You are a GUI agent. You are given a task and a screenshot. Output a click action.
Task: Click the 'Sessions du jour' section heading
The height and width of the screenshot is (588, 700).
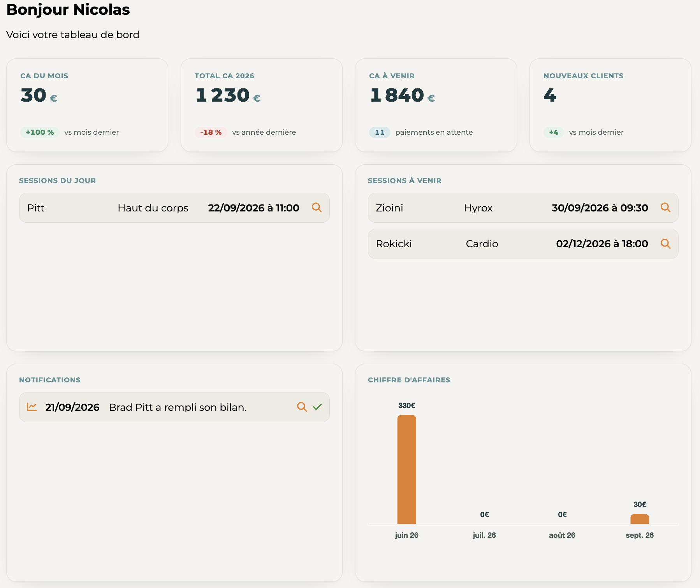click(x=57, y=181)
